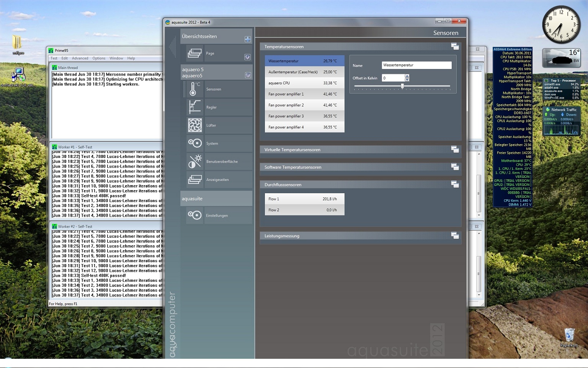Open the Window menu in Prime95
This screenshot has width=588, height=368.
click(116, 58)
